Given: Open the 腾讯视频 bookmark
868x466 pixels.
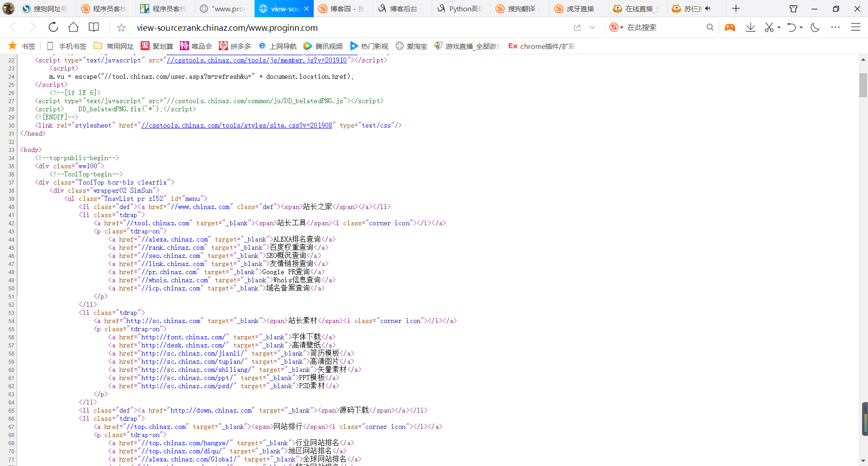Looking at the screenshot, I should point(323,46).
